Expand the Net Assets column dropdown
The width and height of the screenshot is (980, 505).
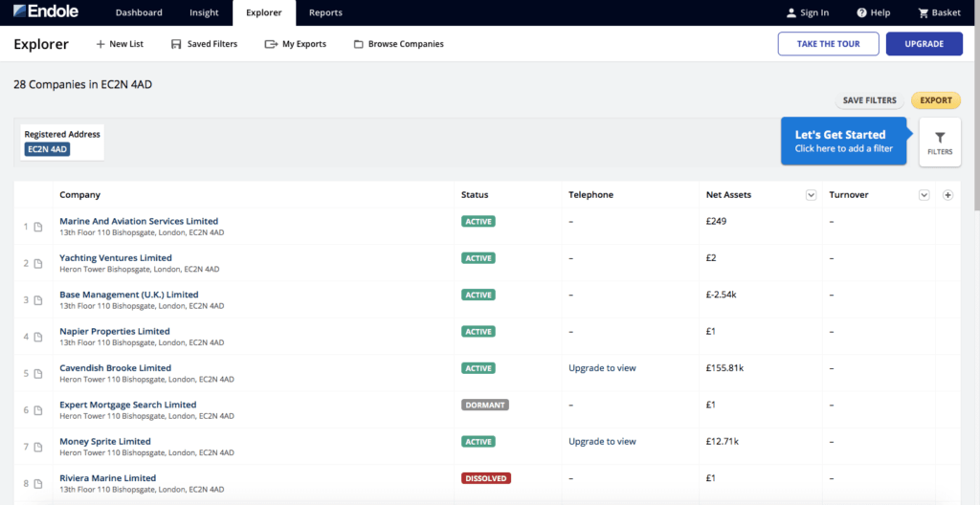811,195
